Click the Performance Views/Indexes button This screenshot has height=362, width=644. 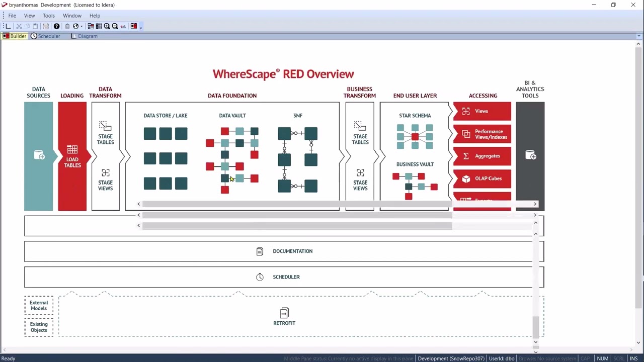click(482, 134)
